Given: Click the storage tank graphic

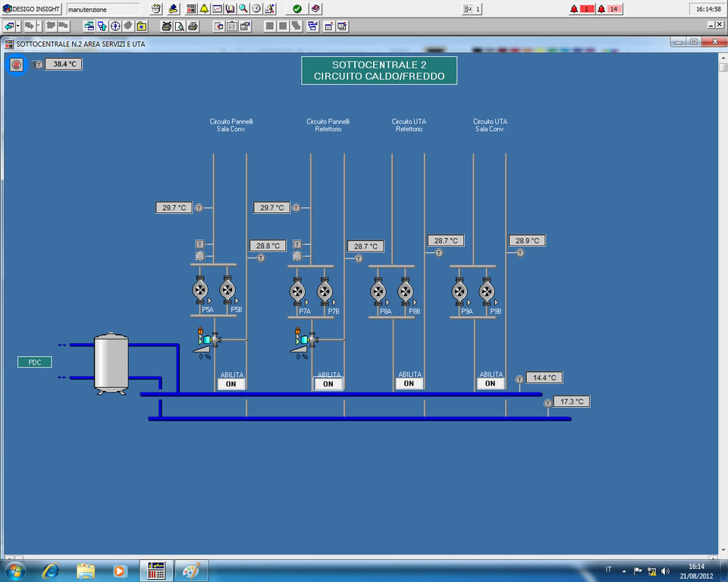Looking at the screenshot, I should point(111,364).
